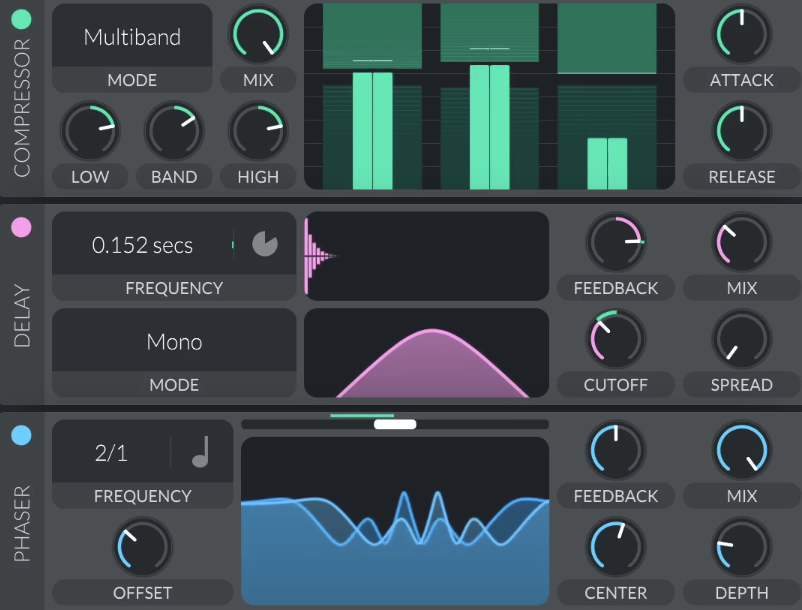
Task: Click the delay Cutoff knob
Action: pyautogui.click(x=616, y=340)
